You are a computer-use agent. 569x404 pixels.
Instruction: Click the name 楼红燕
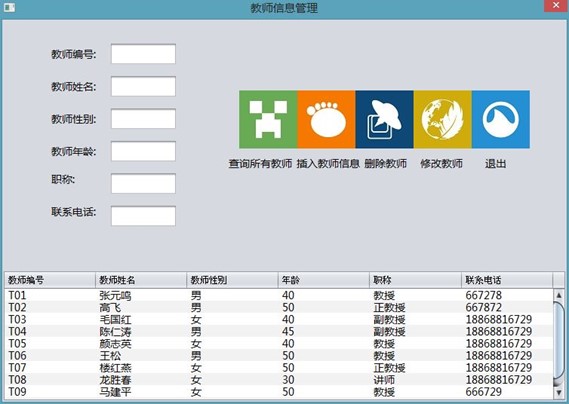point(115,368)
